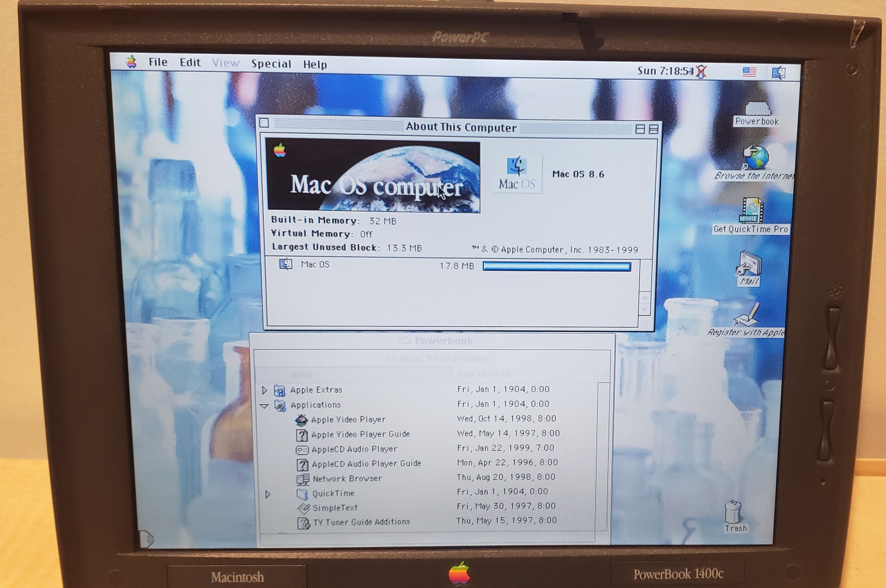
Task: Select the "Network Browser" name
Action: [348, 478]
